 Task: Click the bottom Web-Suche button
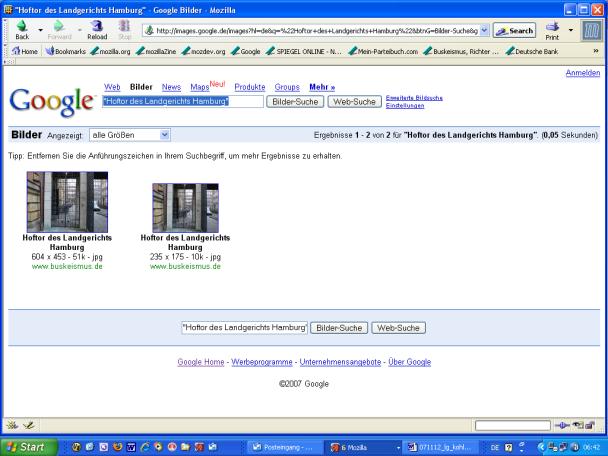[x=399, y=328]
